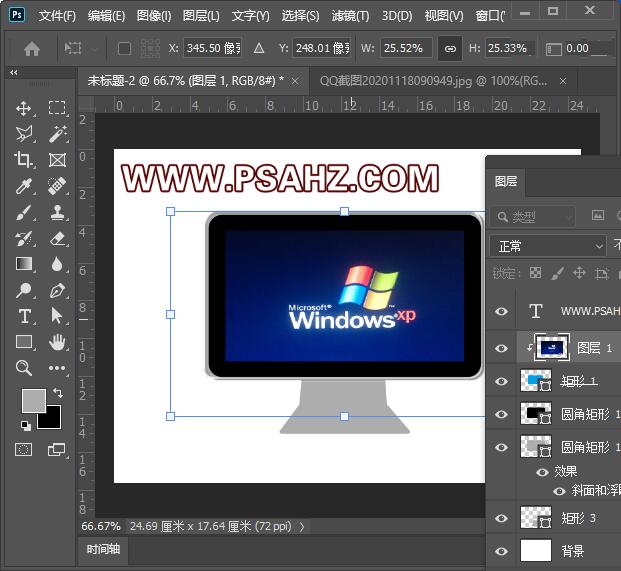Click the foreground gray color swatch
This screenshot has width=621, height=571.
pos(32,399)
